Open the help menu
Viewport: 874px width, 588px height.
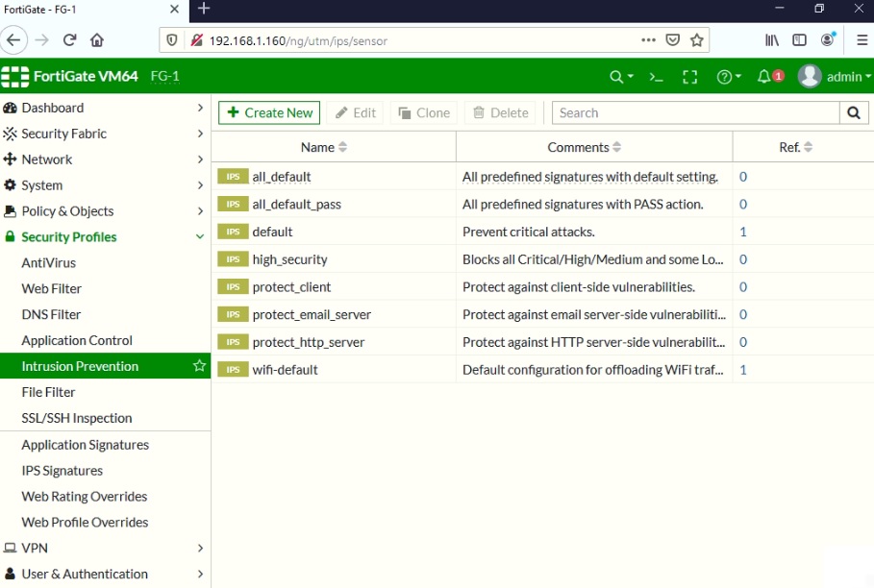tap(725, 75)
